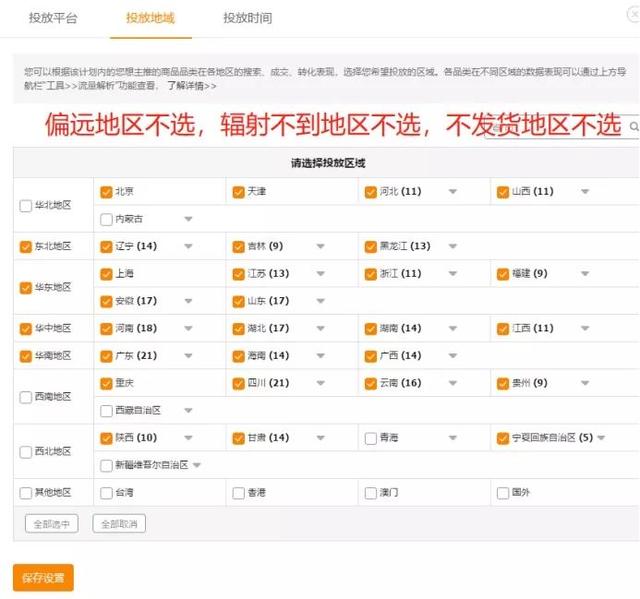The image size is (640, 599).
Task: Expand the 吉林 (9) dropdown arrow
Action: tap(320, 246)
